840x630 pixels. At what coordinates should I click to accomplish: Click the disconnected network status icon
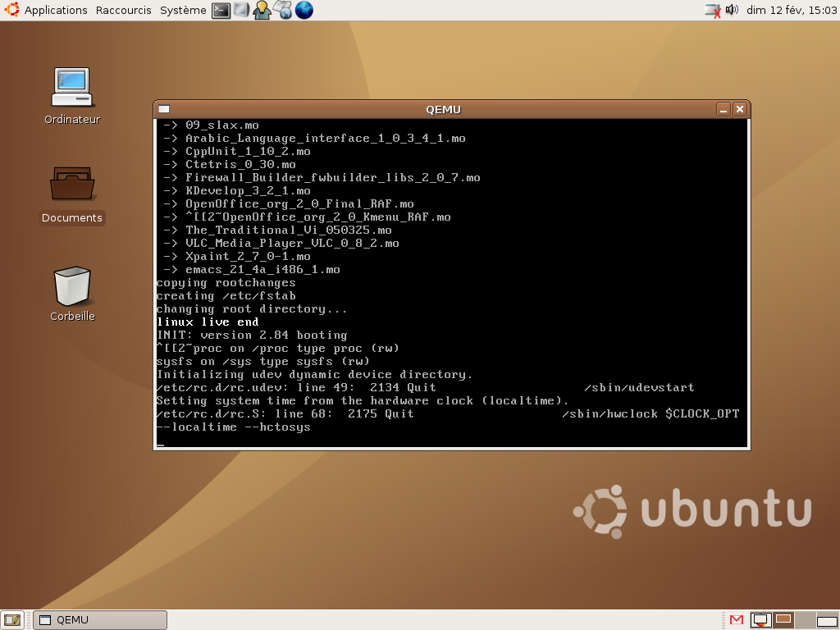click(x=713, y=10)
